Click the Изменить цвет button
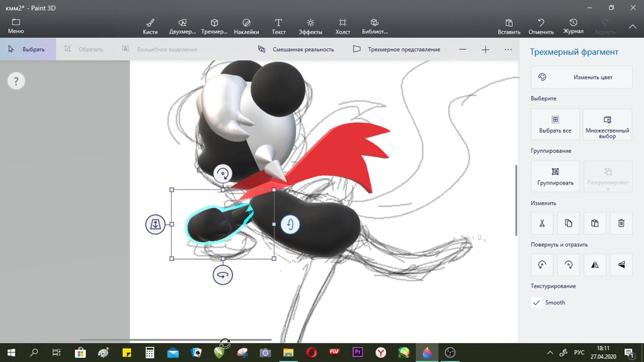The width and height of the screenshot is (644, 362). coord(581,77)
